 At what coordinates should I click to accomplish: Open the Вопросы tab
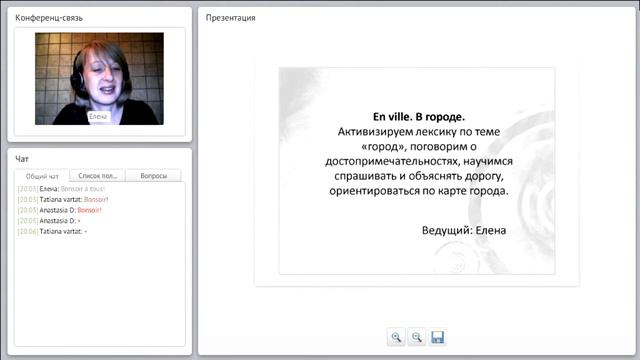(x=153, y=176)
